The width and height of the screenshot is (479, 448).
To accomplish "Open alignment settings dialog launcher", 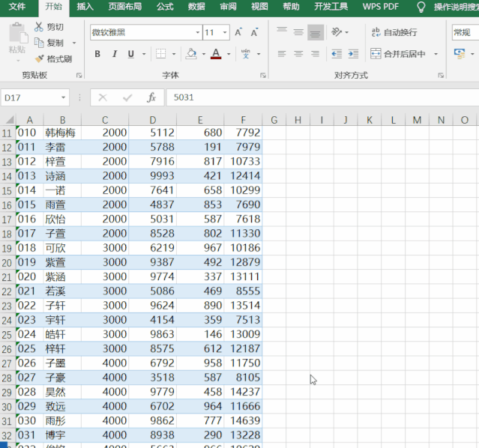I will point(441,76).
